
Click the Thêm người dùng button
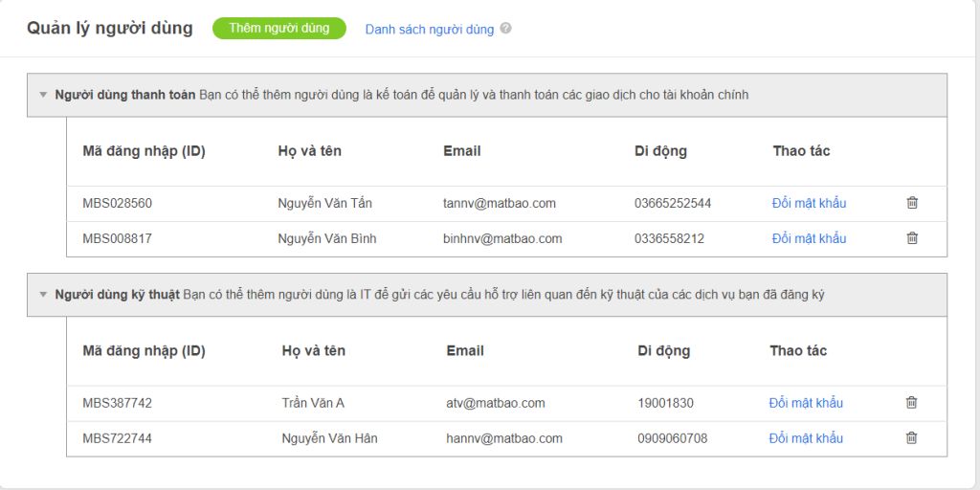pyautogui.click(x=278, y=29)
